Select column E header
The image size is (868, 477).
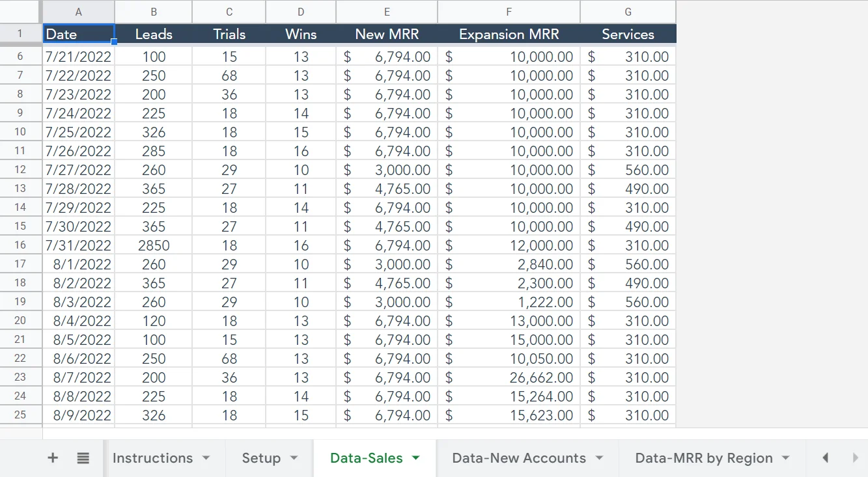click(x=387, y=12)
